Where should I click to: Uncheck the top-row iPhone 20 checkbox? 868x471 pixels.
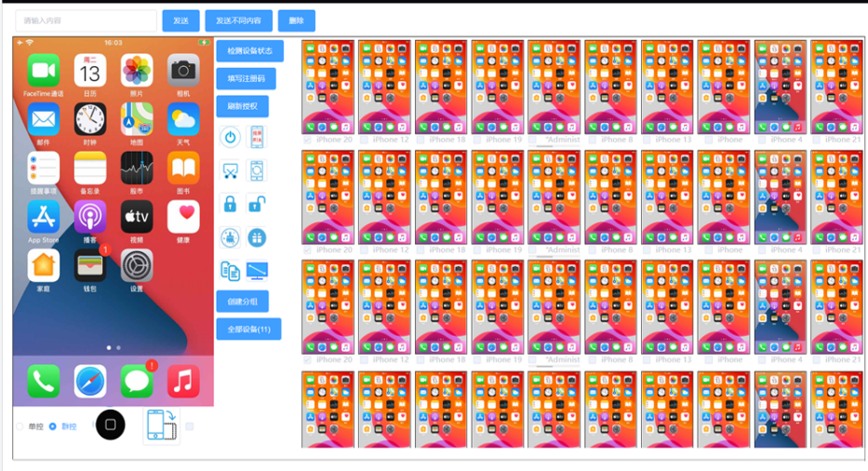[x=307, y=141]
